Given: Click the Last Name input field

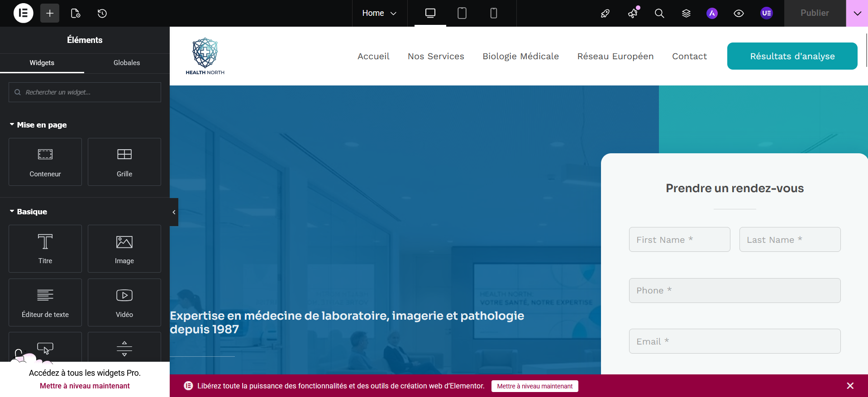Looking at the screenshot, I should pyautogui.click(x=790, y=240).
